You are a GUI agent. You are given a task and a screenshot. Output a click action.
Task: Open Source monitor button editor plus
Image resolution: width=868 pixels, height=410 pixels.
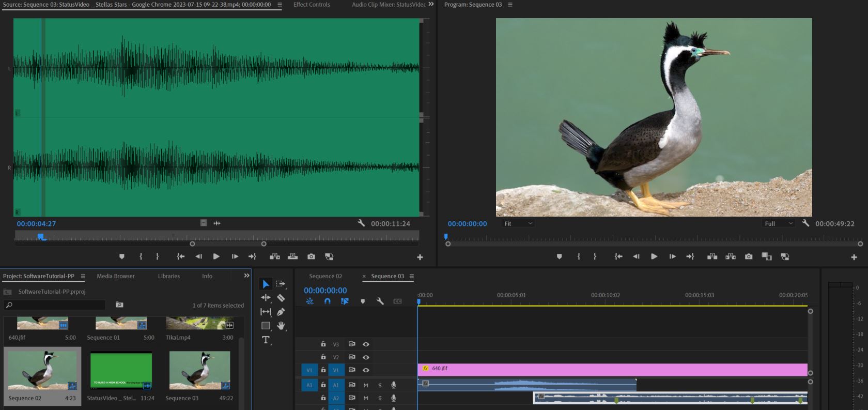(420, 257)
